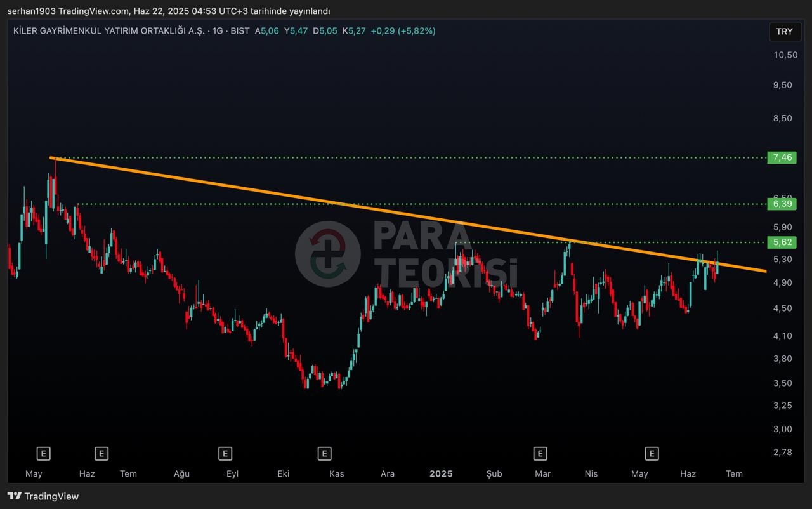The image size is (812, 509).
Task: Click the Mar month label
Action: [542, 473]
